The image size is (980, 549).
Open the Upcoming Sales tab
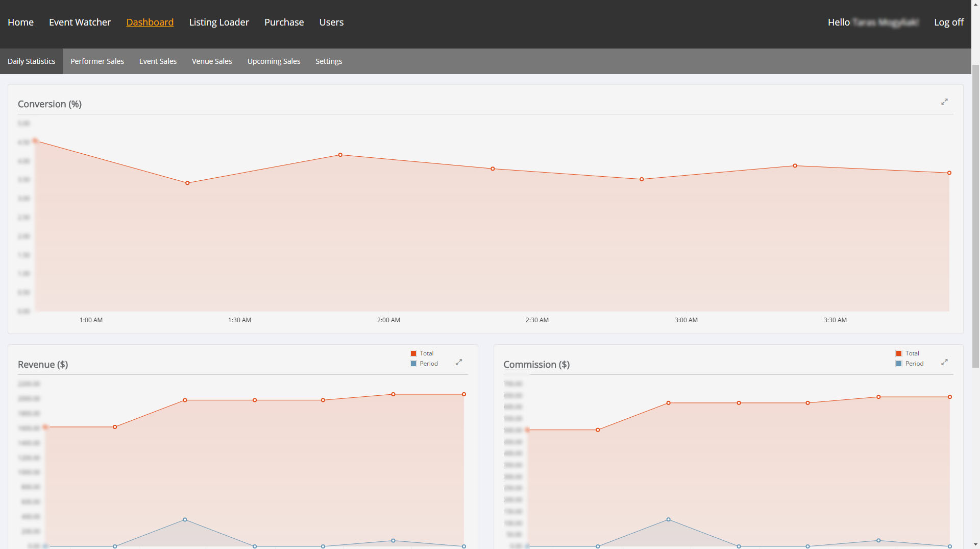point(274,61)
